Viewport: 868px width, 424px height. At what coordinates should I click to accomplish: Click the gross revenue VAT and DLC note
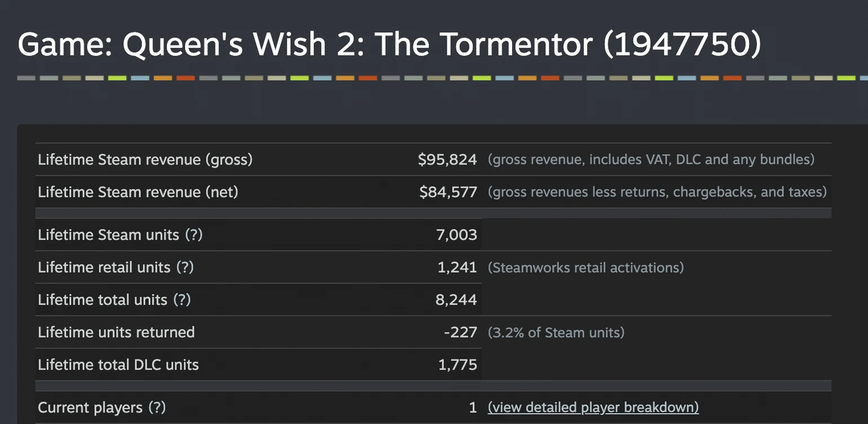651,160
